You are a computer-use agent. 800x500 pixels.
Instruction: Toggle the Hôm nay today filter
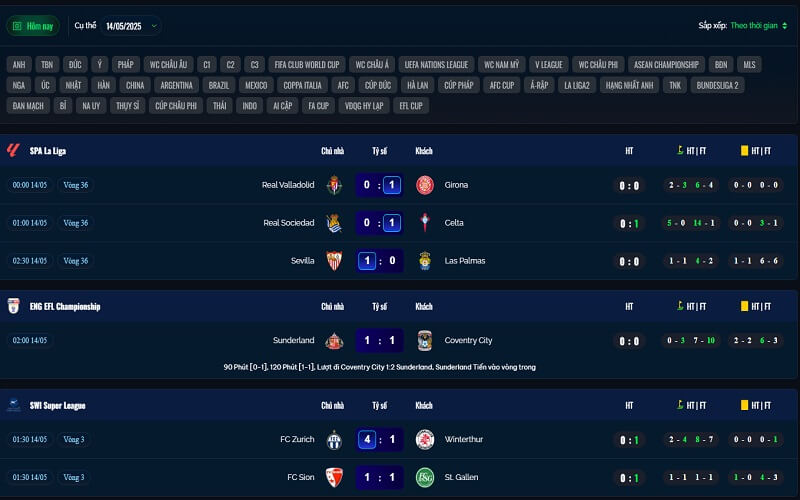(33, 26)
